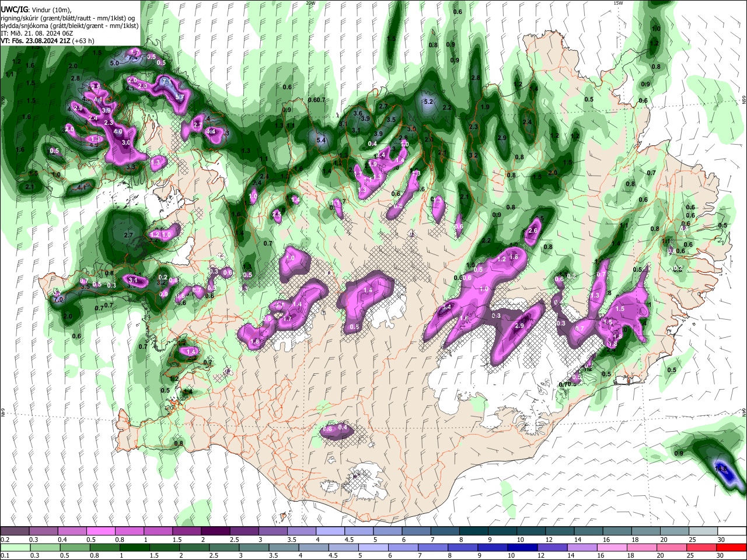This screenshot has width=747, height=560.
Task: Click the 'rigning/skúrir' description line
Action: 69,19
